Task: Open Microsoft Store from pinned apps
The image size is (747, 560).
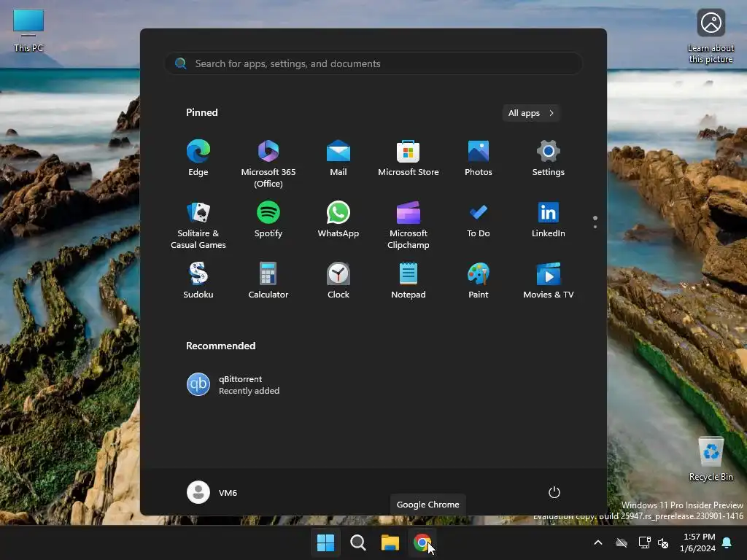Action: coord(409,158)
